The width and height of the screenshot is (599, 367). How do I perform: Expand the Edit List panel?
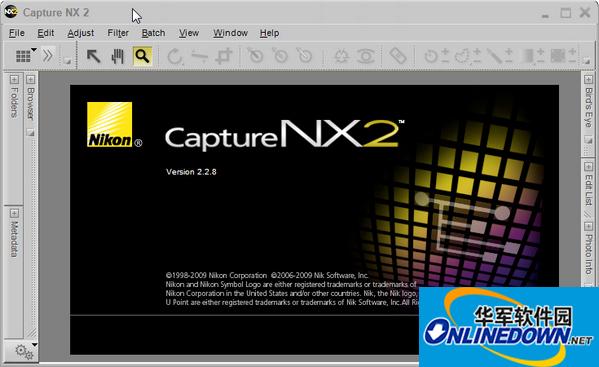[x=588, y=167]
